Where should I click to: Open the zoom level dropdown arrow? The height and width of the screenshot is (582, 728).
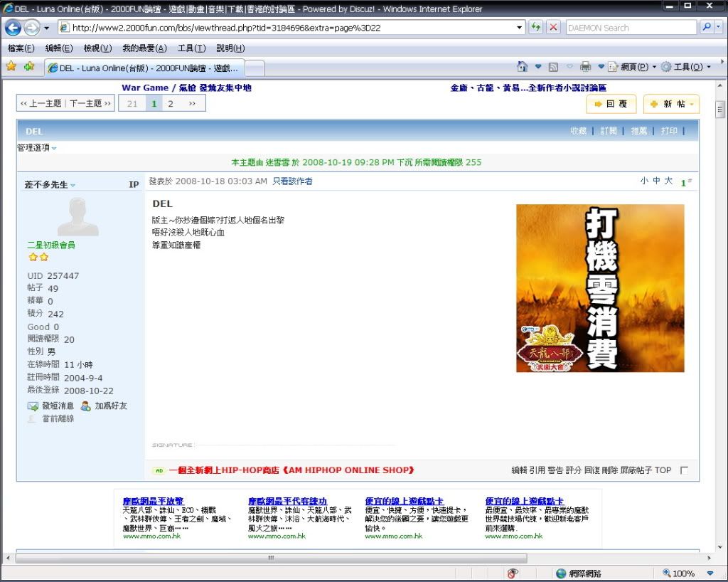710,573
